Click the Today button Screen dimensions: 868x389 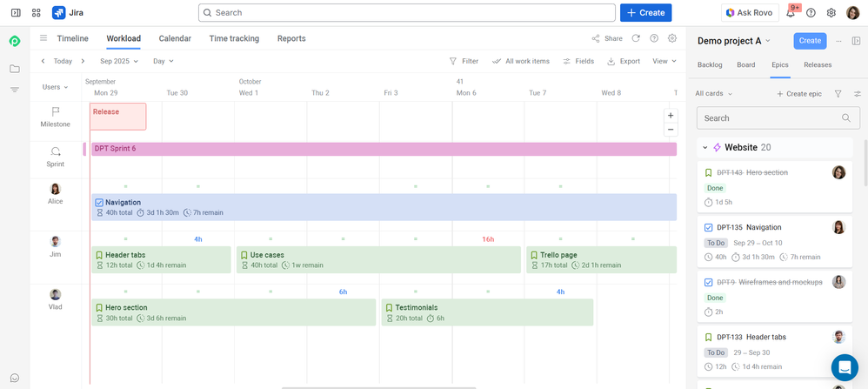click(63, 62)
